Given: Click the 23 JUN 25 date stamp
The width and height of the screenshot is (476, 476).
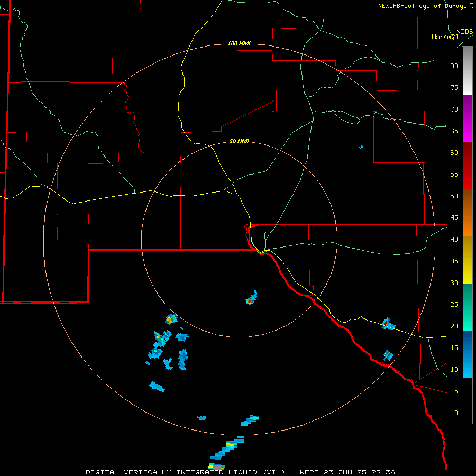Looking at the screenshot, I should tap(345, 472).
